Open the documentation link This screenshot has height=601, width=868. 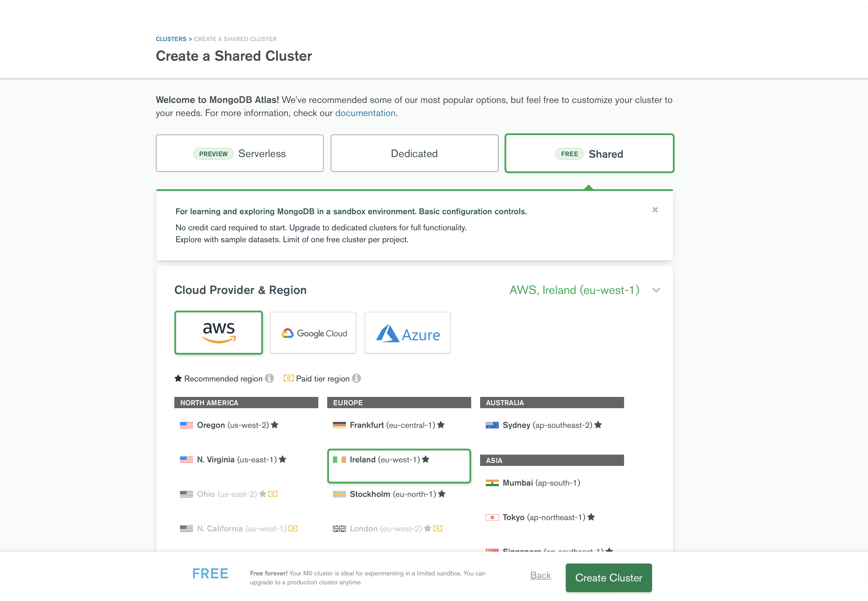(x=365, y=112)
